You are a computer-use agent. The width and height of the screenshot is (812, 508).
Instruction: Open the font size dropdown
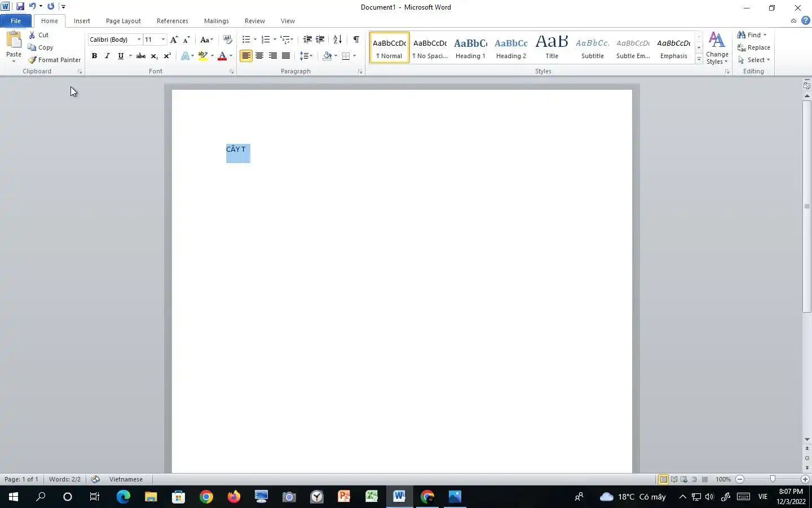click(x=163, y=40)
